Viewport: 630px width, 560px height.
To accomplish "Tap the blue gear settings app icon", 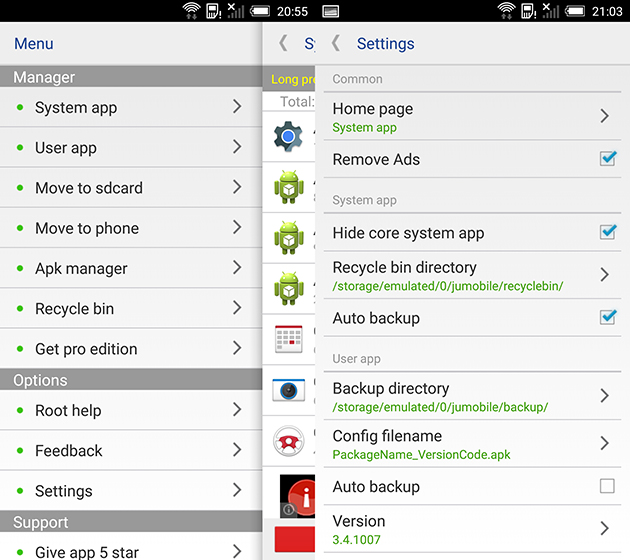I will 289,137.
